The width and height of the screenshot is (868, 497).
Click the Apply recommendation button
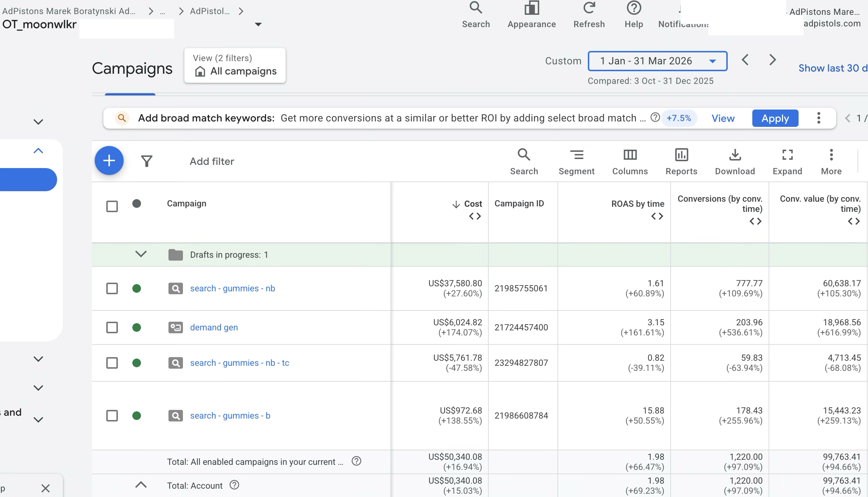(x=775, y=118)
